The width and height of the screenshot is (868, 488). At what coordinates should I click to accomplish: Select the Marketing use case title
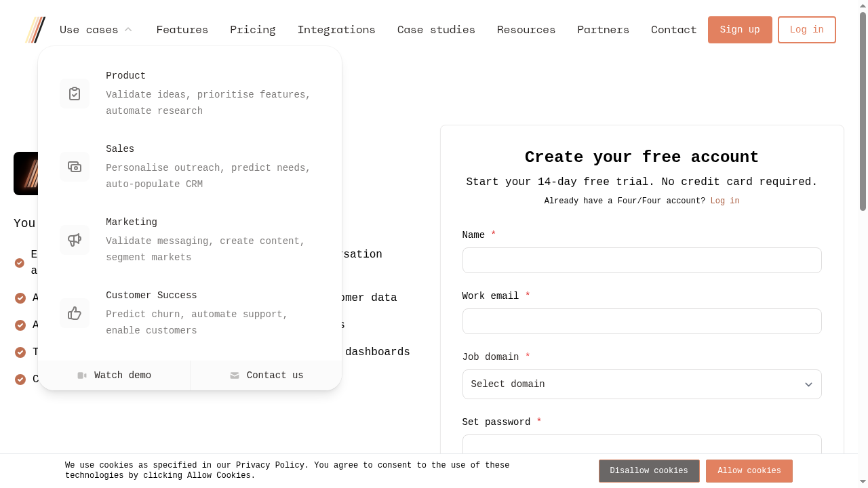pos(132,222)
